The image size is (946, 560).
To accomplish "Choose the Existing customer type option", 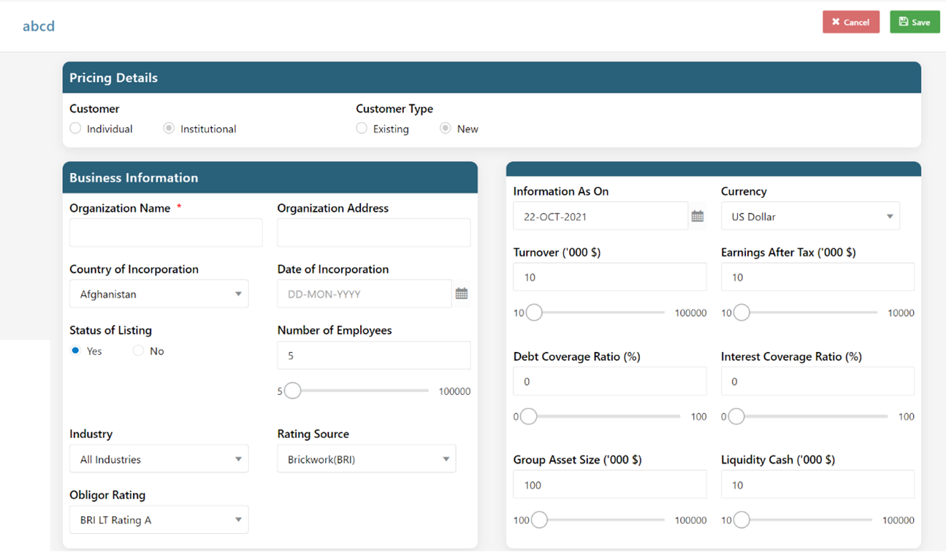I will coord(362,129).
